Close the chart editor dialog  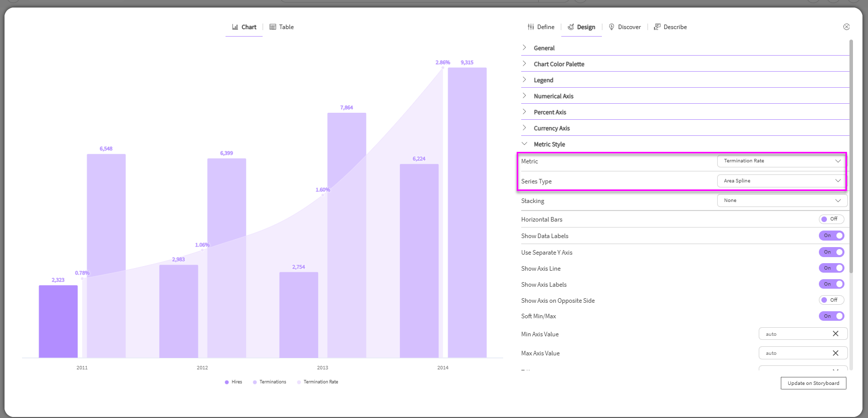846,27
